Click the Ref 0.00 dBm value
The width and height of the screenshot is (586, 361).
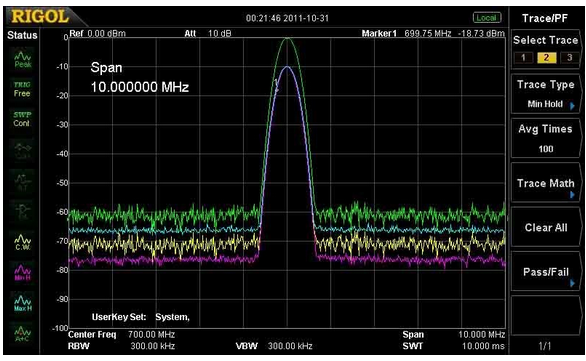click(x=107, y=33)
